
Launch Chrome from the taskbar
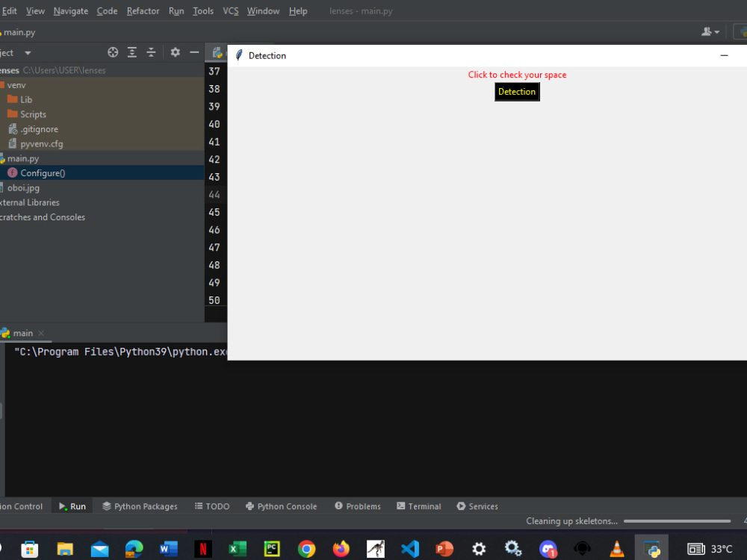tap(306, 549)
